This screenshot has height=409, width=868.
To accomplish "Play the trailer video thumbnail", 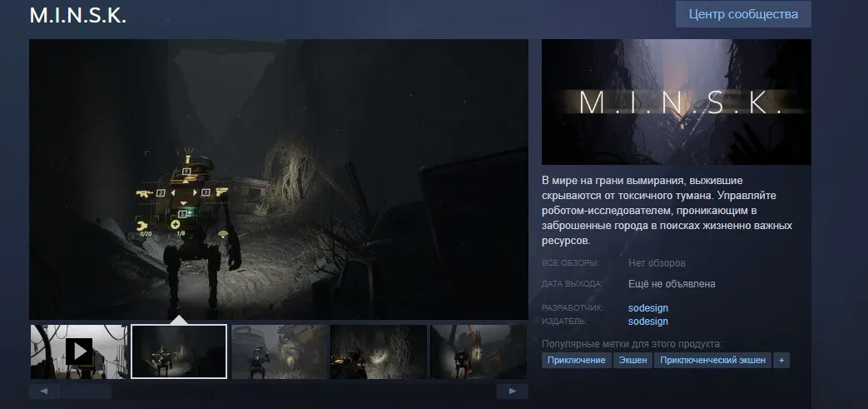I will (79, 352).
